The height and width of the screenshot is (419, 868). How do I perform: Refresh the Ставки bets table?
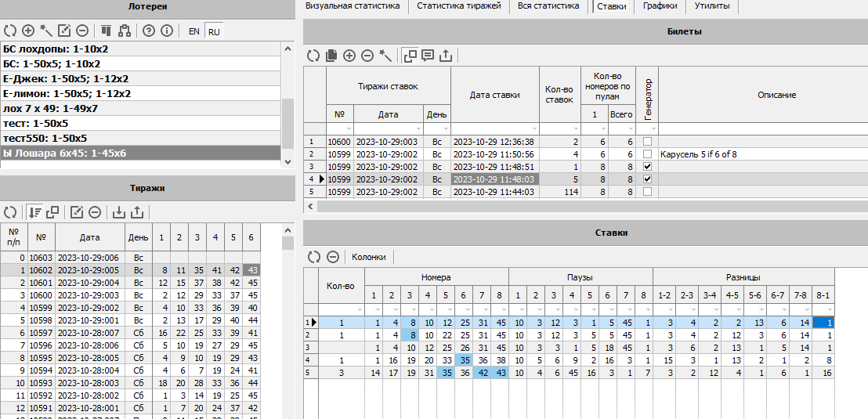314,257
